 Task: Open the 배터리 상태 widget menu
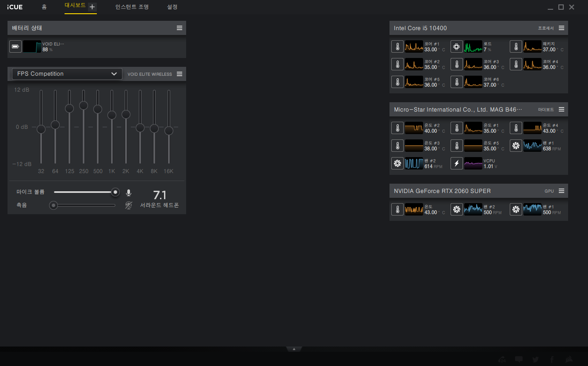tap(179, 28)
